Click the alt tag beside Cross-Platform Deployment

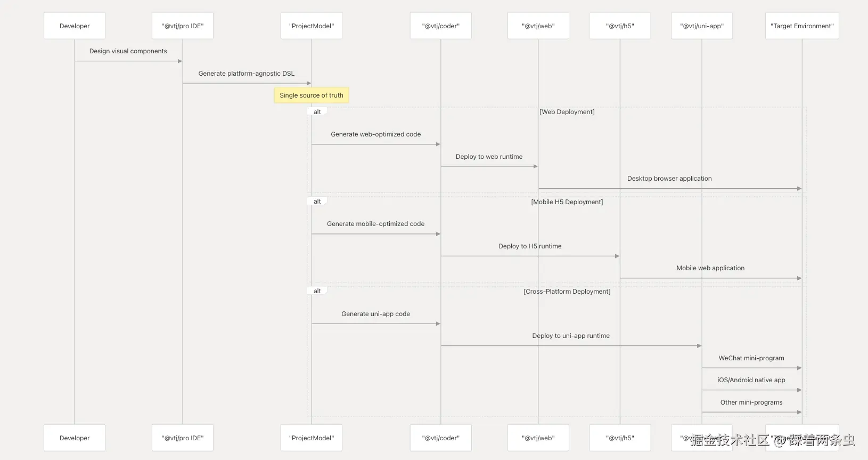click(317, 291)
